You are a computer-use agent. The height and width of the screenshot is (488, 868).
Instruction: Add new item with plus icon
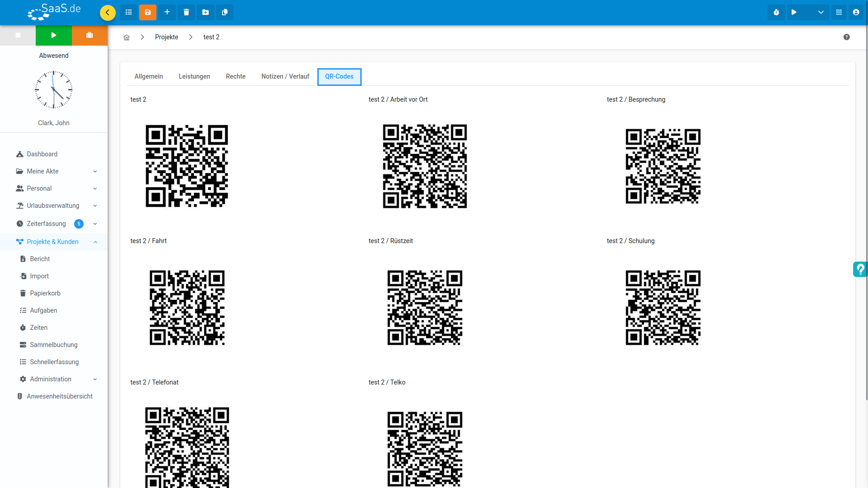pos(167,12)
